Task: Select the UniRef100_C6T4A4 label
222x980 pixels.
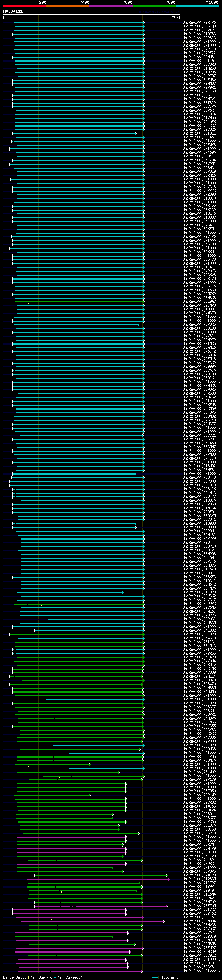Action: pos(199,60)
